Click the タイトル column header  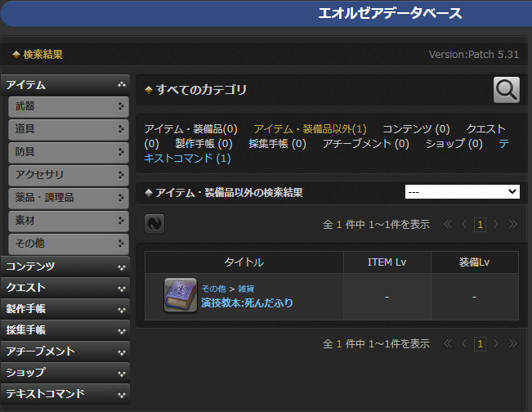point(244,262)
